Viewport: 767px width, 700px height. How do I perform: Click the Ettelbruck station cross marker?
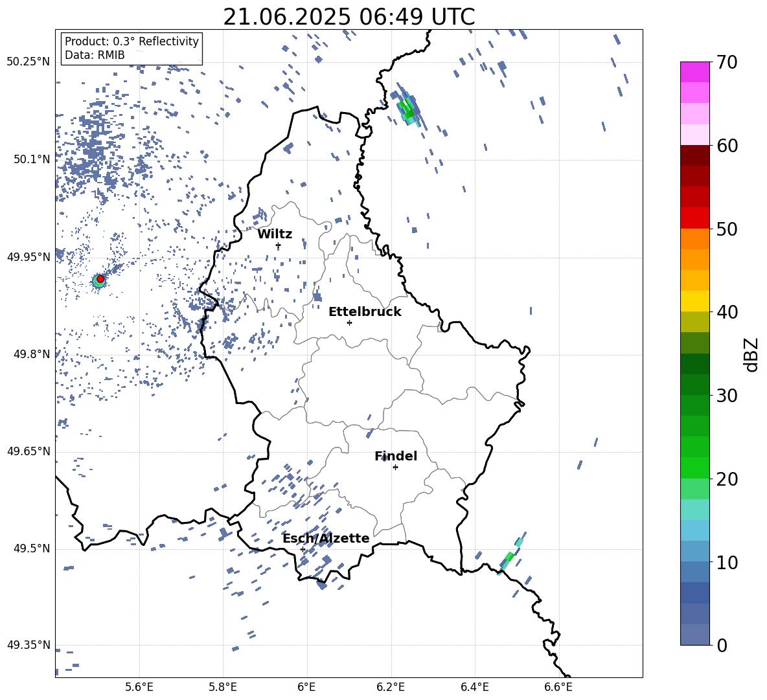point(349,322)
